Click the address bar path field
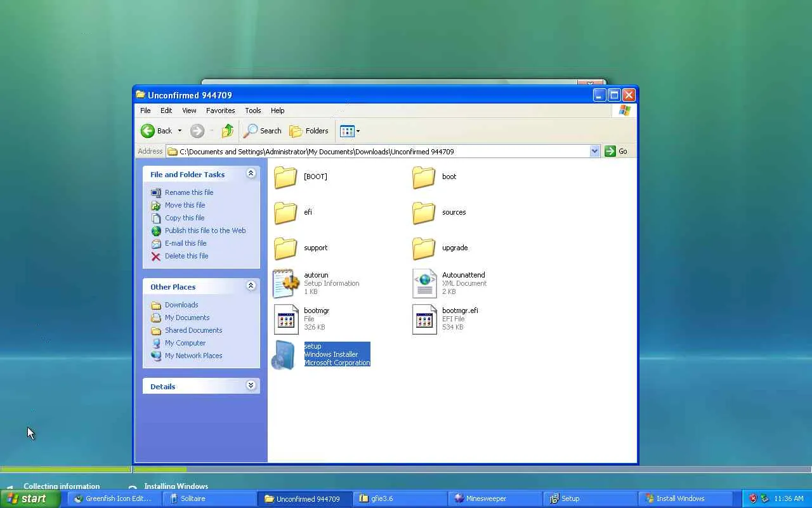The height and width of the screenshot is (508, 812). tap(378, 151)
